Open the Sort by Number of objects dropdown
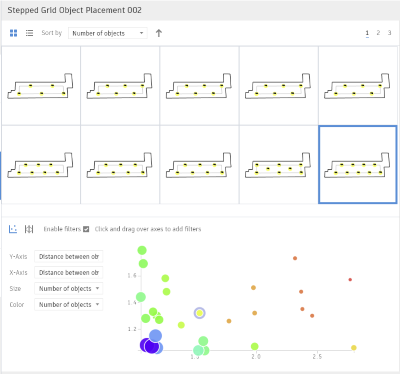 (108, 33)
